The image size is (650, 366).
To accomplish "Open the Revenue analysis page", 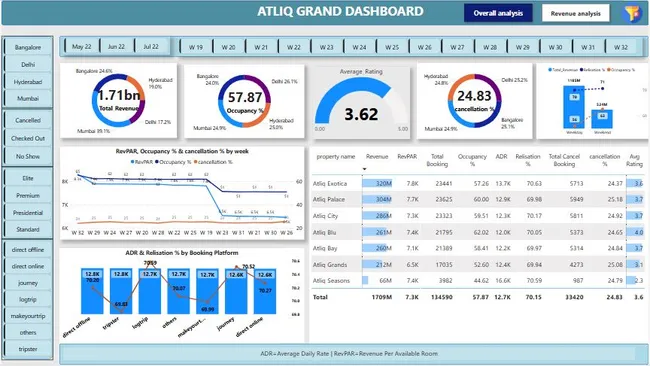I will pos(575,13).
